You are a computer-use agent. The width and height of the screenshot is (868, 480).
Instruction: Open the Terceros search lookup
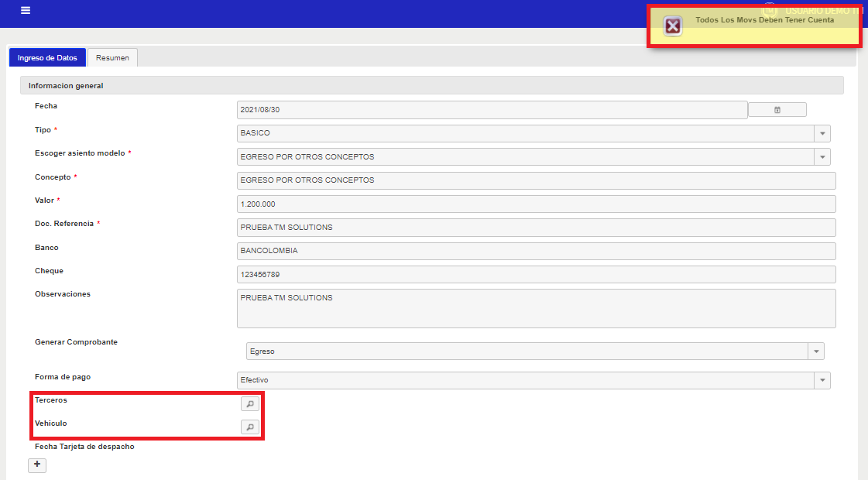tap(250, 403)
